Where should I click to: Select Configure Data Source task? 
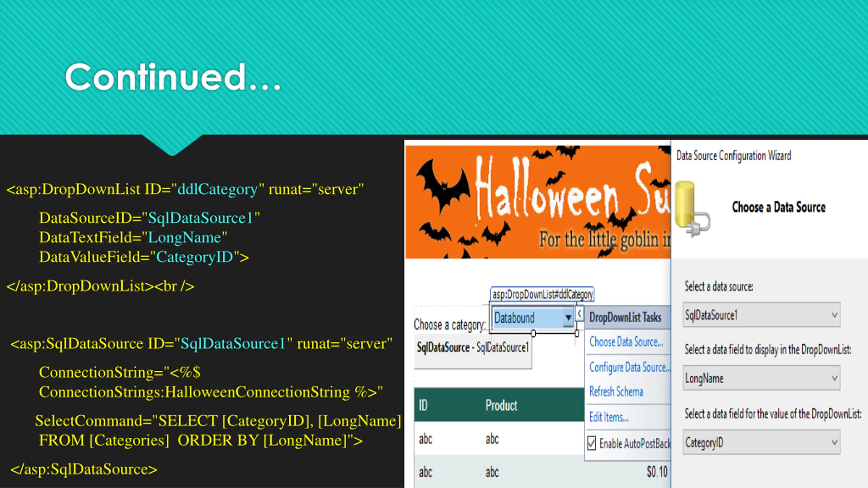pyautogui.click(x=629, y=367)
